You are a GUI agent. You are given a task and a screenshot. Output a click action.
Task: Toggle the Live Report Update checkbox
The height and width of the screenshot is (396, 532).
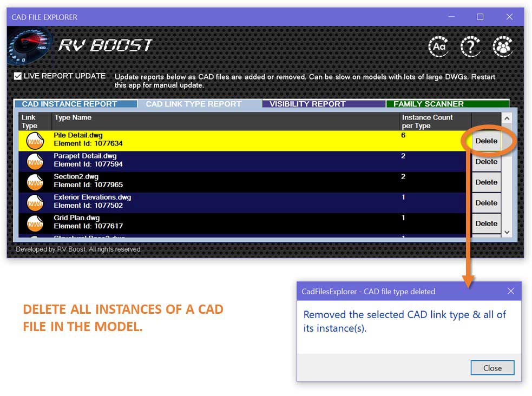click(x=18, y=76)
